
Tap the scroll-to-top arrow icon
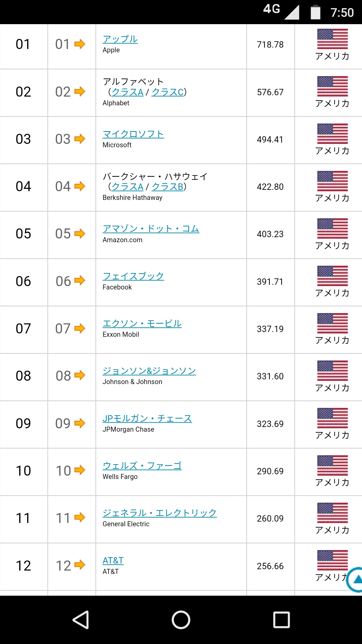pyautogui.click(x=355, y=579)
